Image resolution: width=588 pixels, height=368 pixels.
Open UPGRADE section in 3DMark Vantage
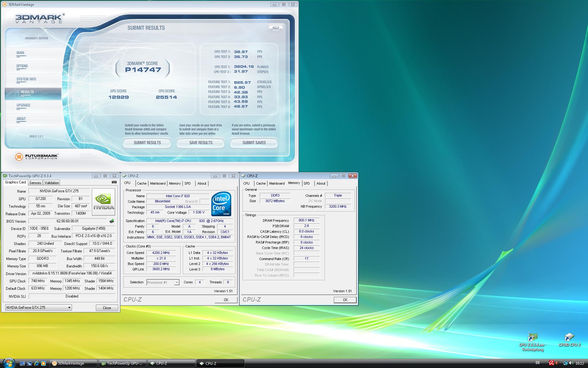24,105
